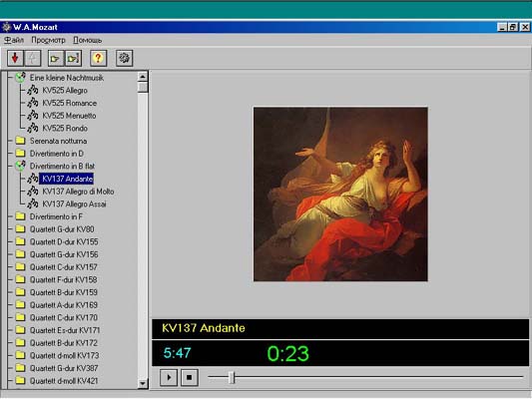This screenshot has height=399, width=532.
Task: Open settings with the gear toolbar icon
Action: point(124,58)
